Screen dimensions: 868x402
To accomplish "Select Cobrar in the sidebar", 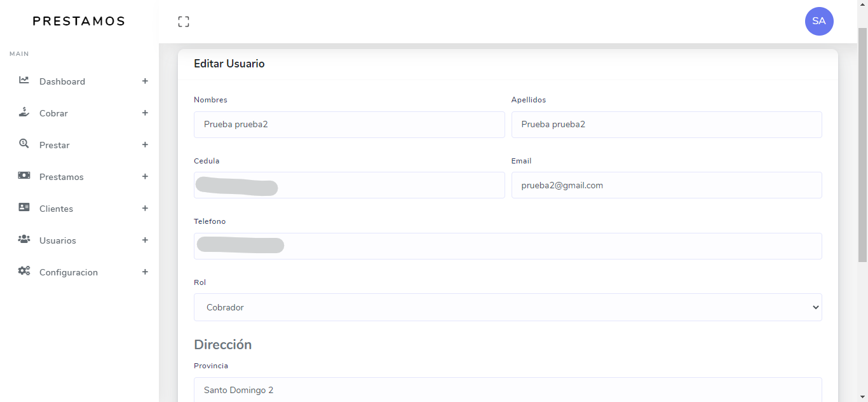I will [x=79, y=113].
